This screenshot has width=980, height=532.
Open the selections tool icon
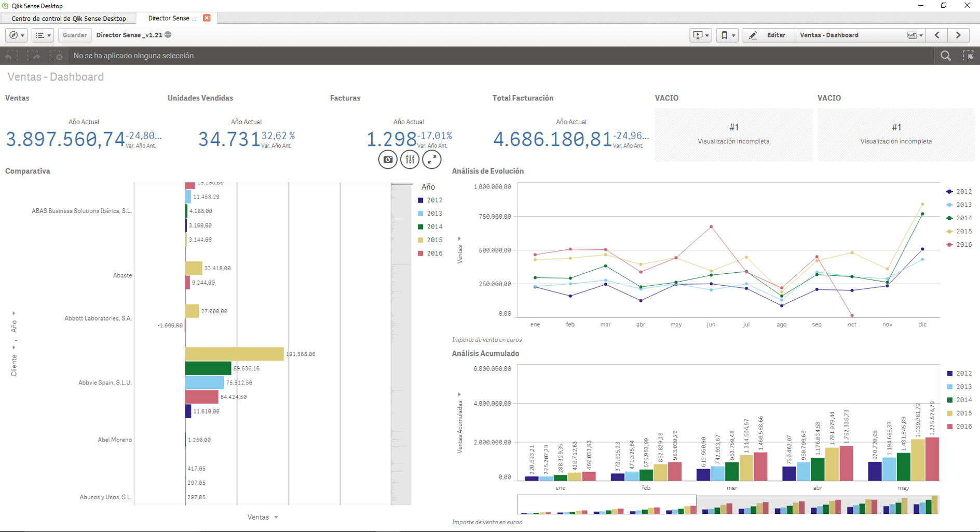tap(968, 56)
